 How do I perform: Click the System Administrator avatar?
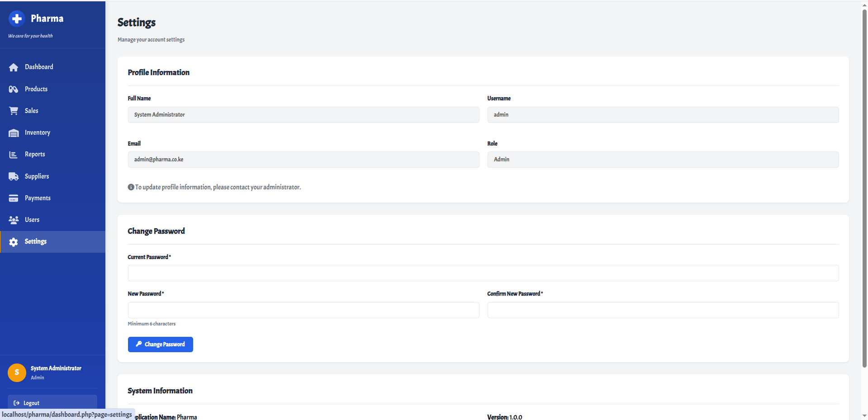pyautogui.click(x=17, y=373)
